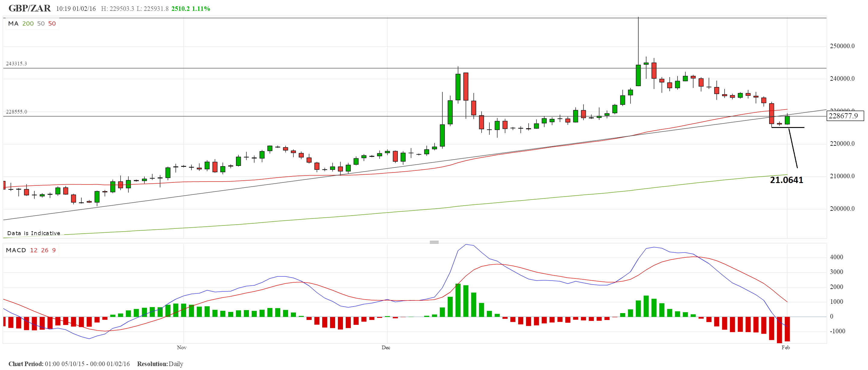Click the 243315.3 horizontal level label
Viewport: 868px width, 370px height.
(x=17, y=64)
